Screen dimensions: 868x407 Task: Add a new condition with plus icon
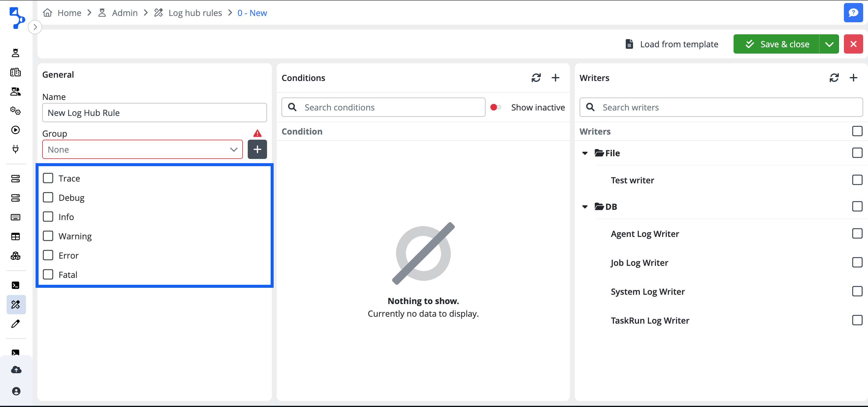tap(555, 78)
